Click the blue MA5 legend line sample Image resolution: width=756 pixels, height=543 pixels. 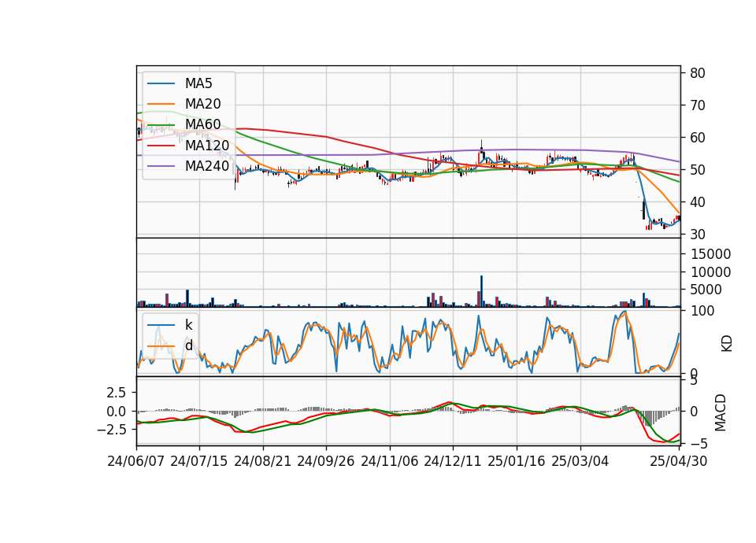click(x=161, y=83)
